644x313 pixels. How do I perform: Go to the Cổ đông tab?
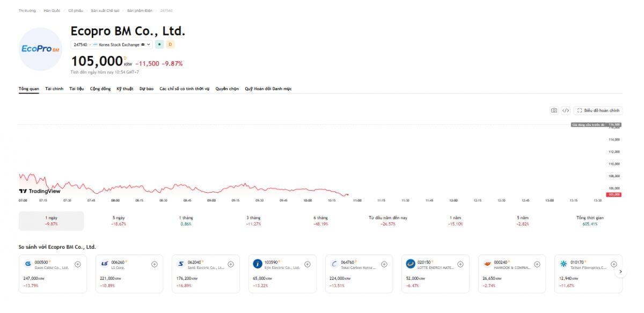point(100,89)
